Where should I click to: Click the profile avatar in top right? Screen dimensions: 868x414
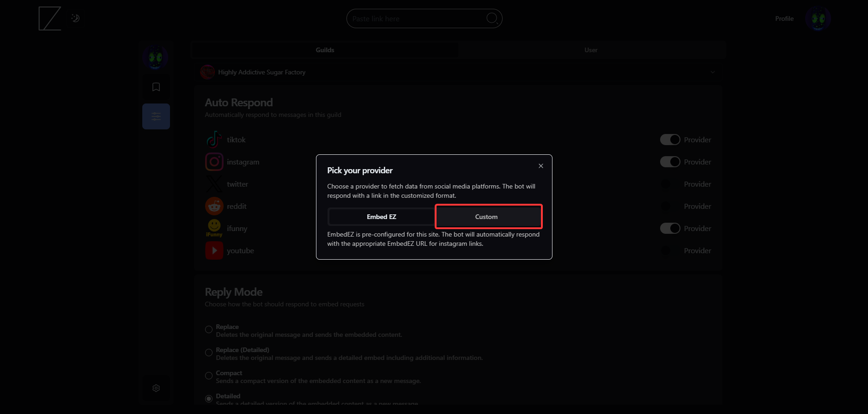pos(818,18)
